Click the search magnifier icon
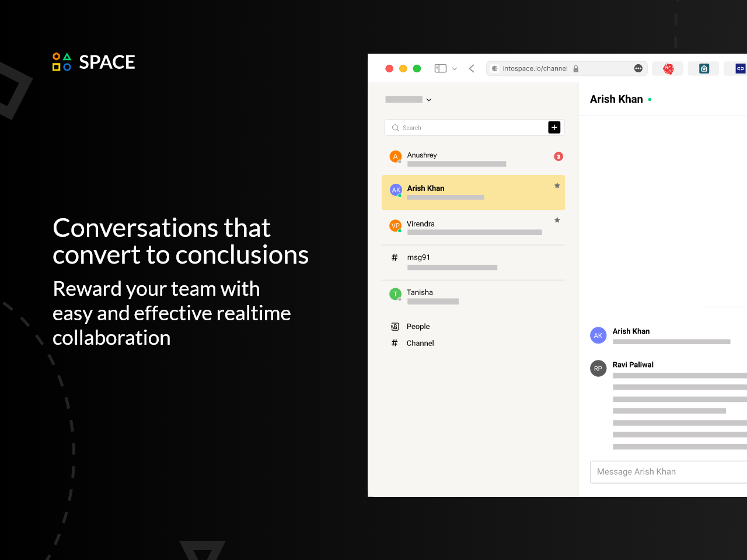 click(x=396, y=128)
